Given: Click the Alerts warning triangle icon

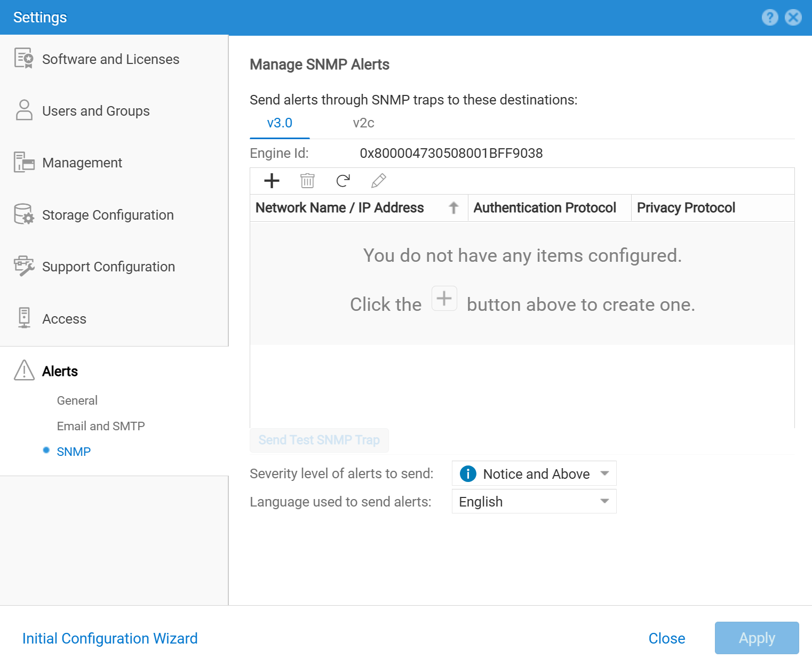Looking at the screenshot, I should [24, 371].
